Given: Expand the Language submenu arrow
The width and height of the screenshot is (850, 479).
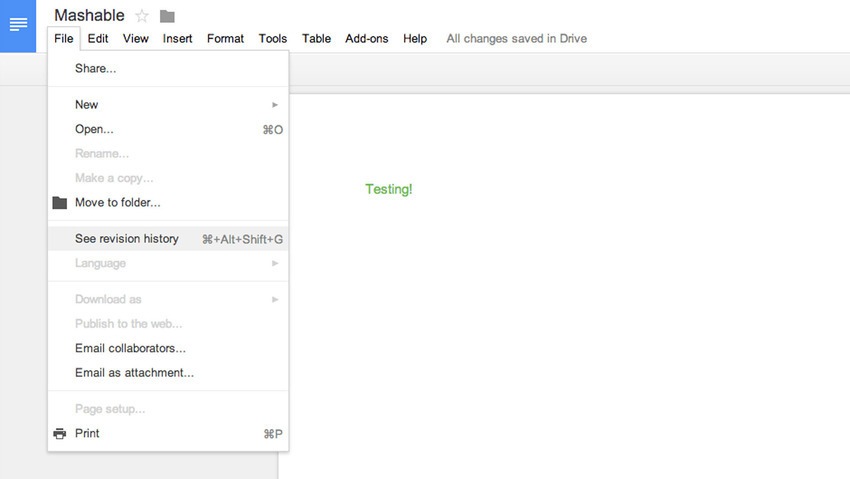Looking at the screenshot, I should pos(275,264).
